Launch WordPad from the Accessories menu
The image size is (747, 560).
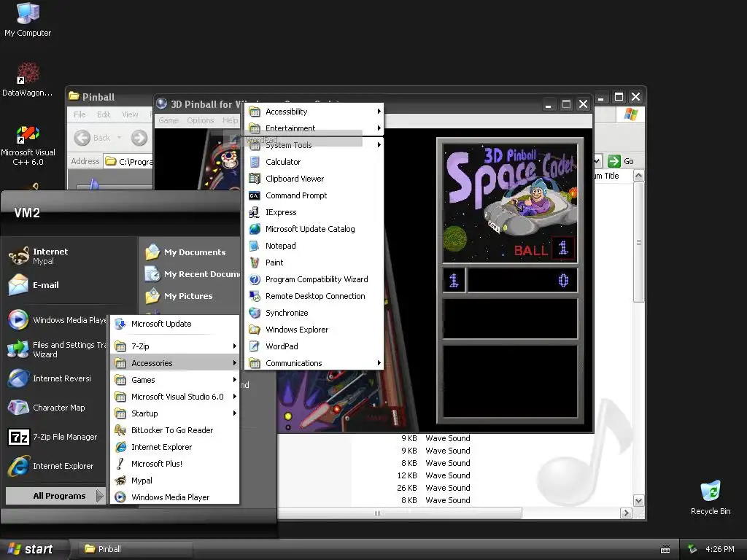point(314,346)
